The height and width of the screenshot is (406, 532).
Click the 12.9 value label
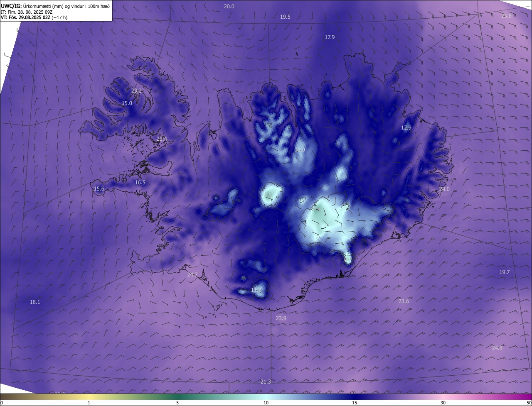(406, 127)
